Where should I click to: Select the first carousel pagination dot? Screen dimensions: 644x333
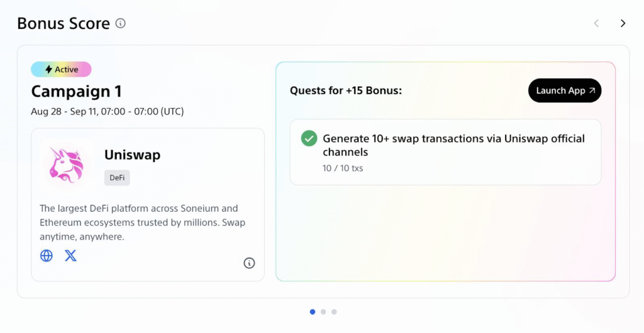(x=313, y=312)
